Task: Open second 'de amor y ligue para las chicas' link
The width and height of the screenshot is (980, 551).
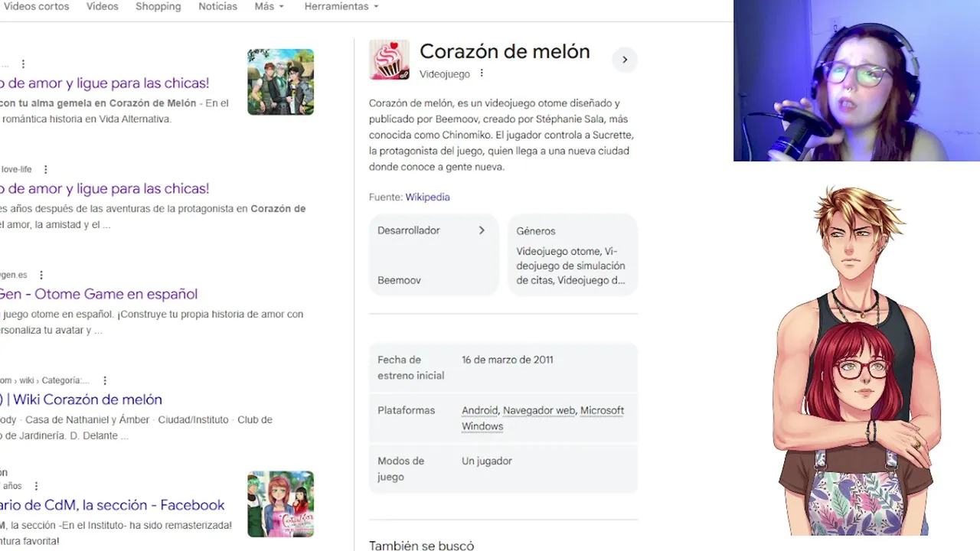Action: (104, 188)
